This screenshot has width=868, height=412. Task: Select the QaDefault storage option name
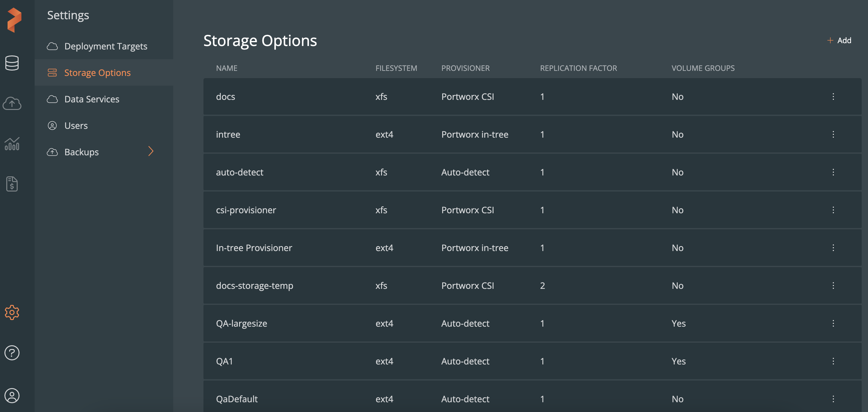coord(237,399)
